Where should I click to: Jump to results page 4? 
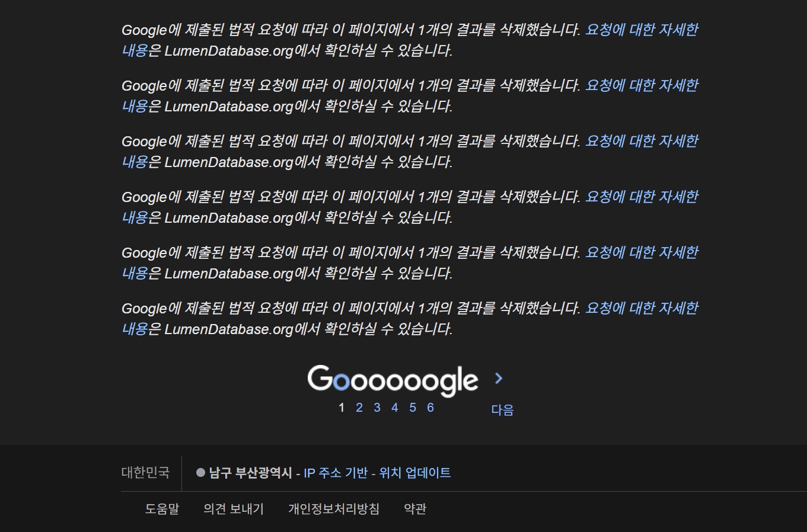[394, 408]
